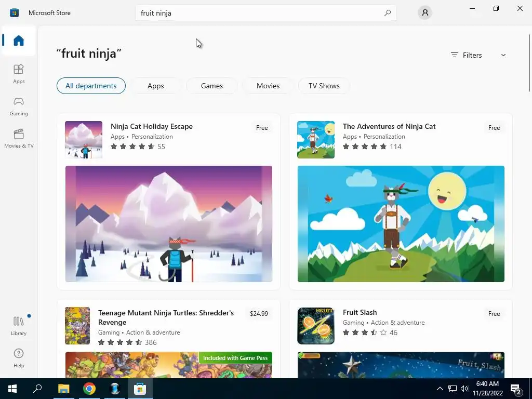The width and height of the screenshot is (532, 399).
Task: Click Ninja Cat Holiday Escape app icon
Action: 84,139
